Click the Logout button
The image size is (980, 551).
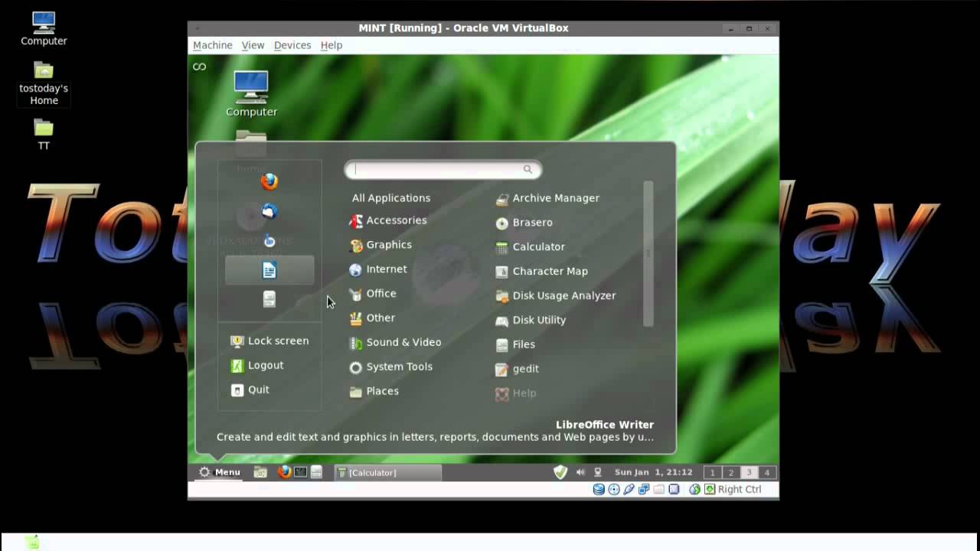coord(257,366)
